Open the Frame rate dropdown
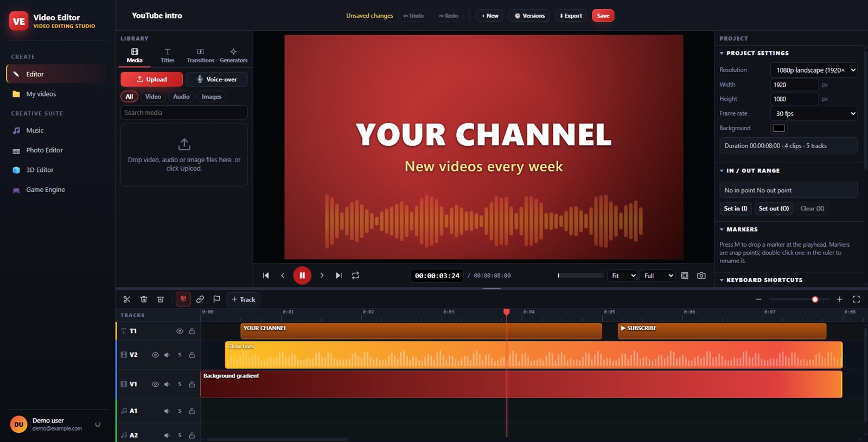 (814, 113)
